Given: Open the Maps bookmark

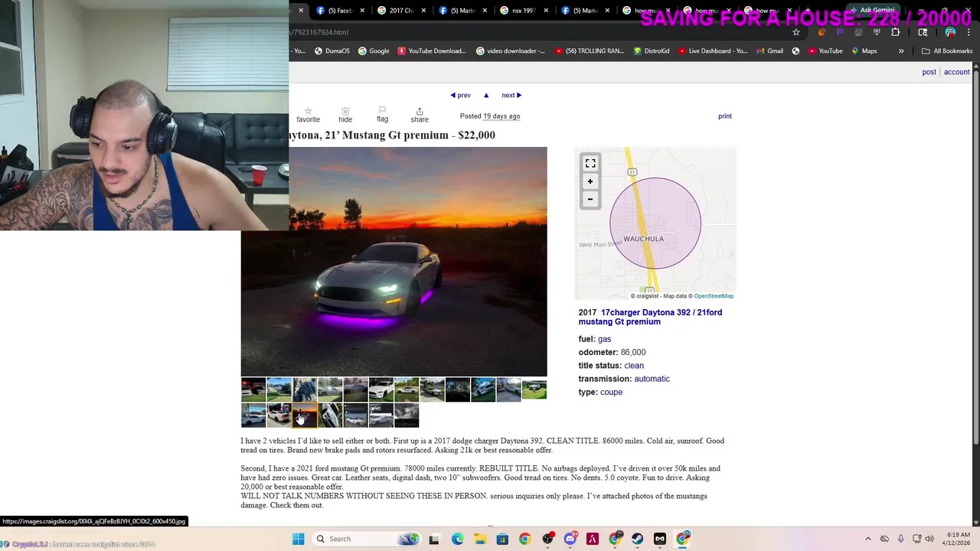Looking at the screenshot, I should coord(864,51).
